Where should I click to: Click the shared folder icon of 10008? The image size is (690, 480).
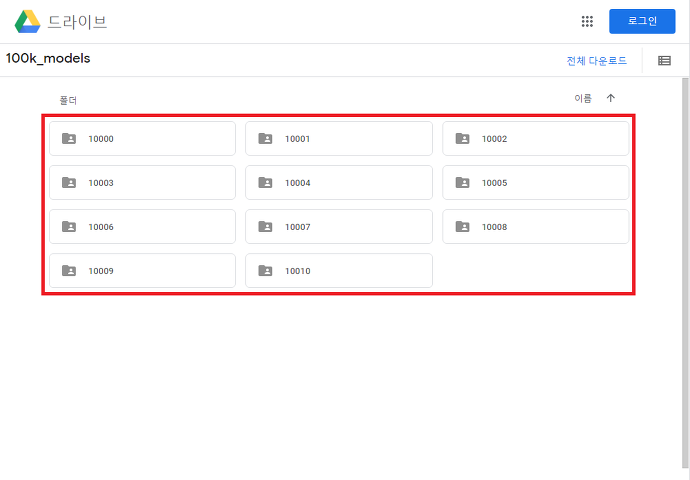pos(462,227)
